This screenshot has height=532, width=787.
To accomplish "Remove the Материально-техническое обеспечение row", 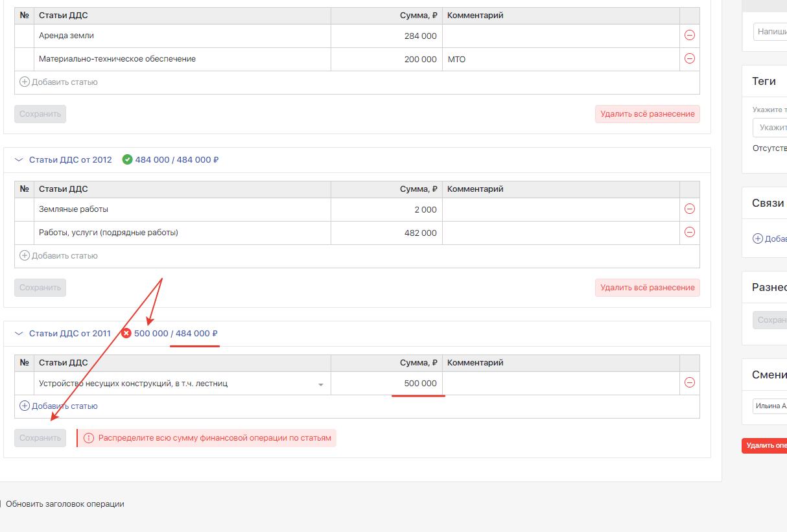I will tap(689, 59).
